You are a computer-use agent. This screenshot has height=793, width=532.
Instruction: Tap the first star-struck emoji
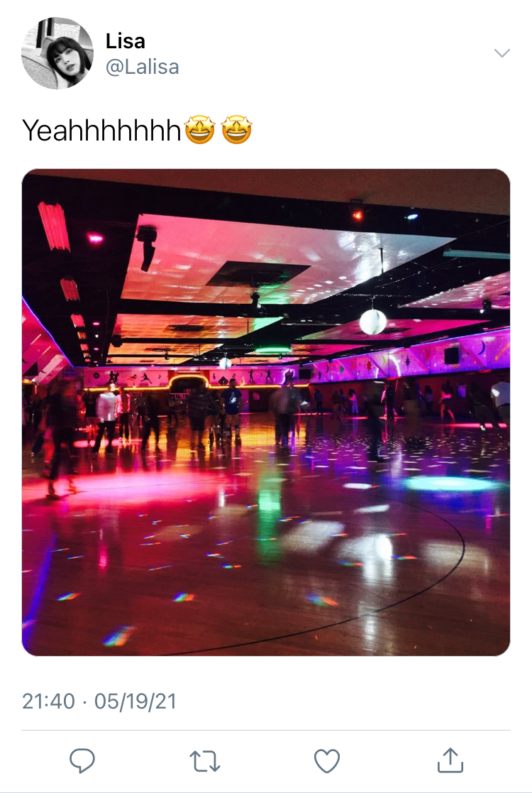(x=199, y=130)
